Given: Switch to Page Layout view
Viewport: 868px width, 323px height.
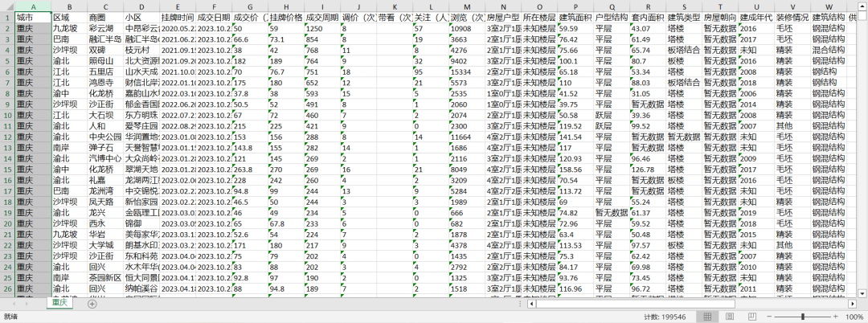Looking at the screenshot, I should pos(728,317).
